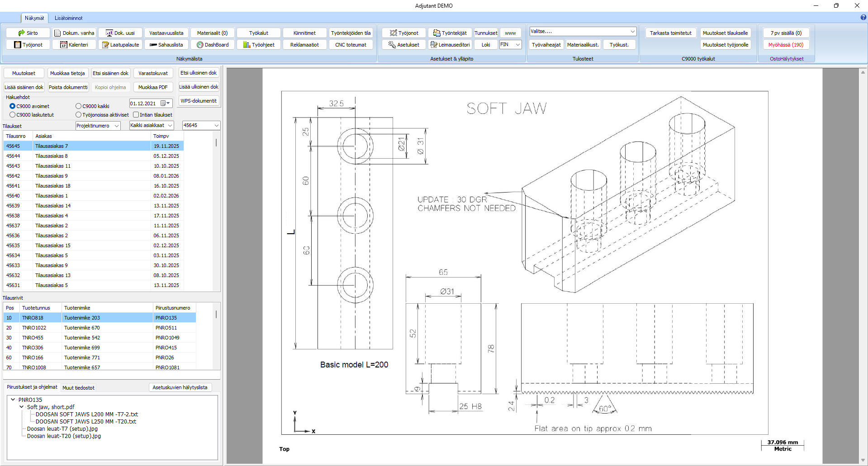The width and height of the screenshot is (868, 466).
Task: Click Asetuskuvien hälytyslista button
Action: tap(180, 387)
